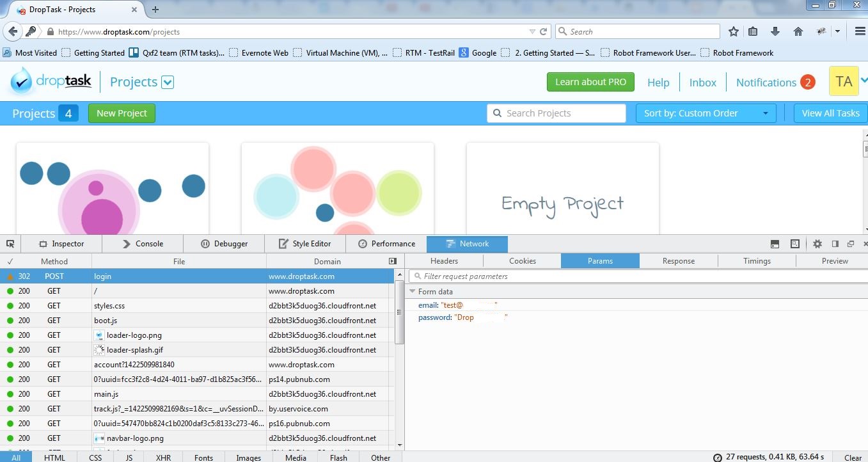The width and height of the screenshot is (868, 462).
Task: Open devtools in separate window
Action: 851,244
